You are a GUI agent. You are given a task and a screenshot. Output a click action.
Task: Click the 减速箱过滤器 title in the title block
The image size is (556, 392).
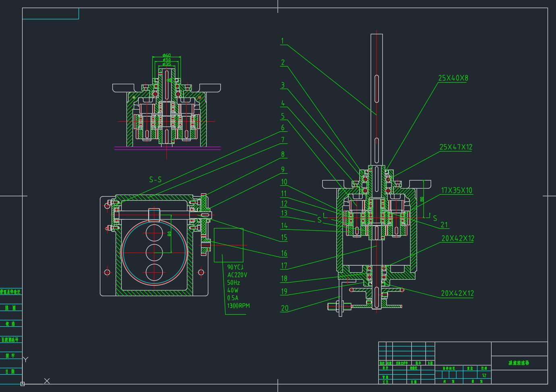[x=519, y=363]
